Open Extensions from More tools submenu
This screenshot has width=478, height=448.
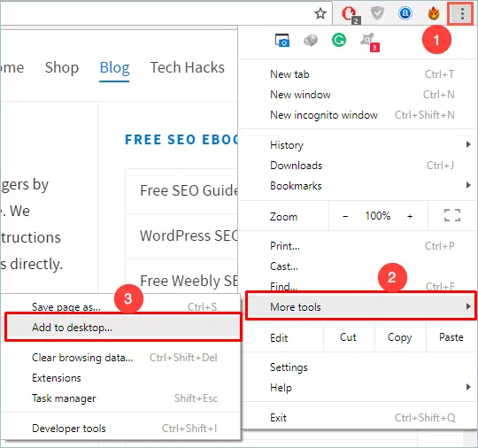(x=120, y=378)
